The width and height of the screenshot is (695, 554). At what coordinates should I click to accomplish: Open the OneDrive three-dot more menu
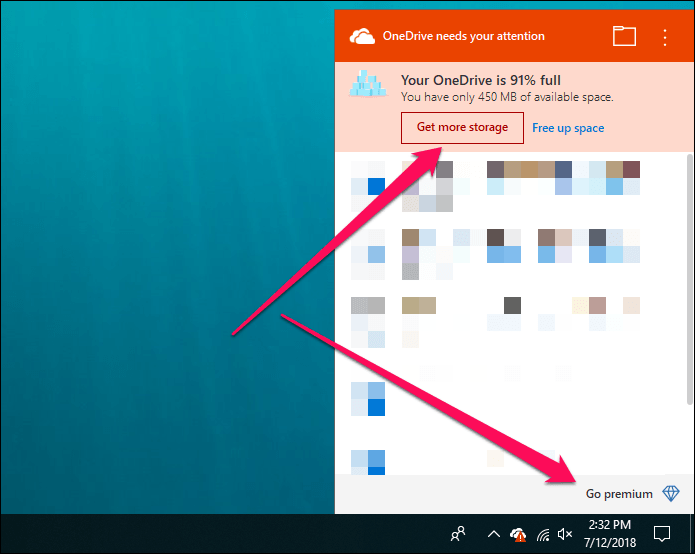click(664, 37)
